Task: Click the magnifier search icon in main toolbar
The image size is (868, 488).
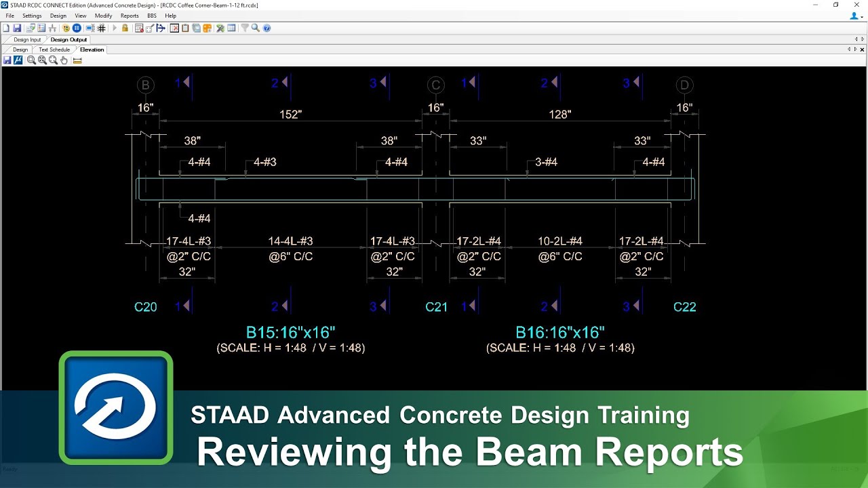Action: point(256,28)
